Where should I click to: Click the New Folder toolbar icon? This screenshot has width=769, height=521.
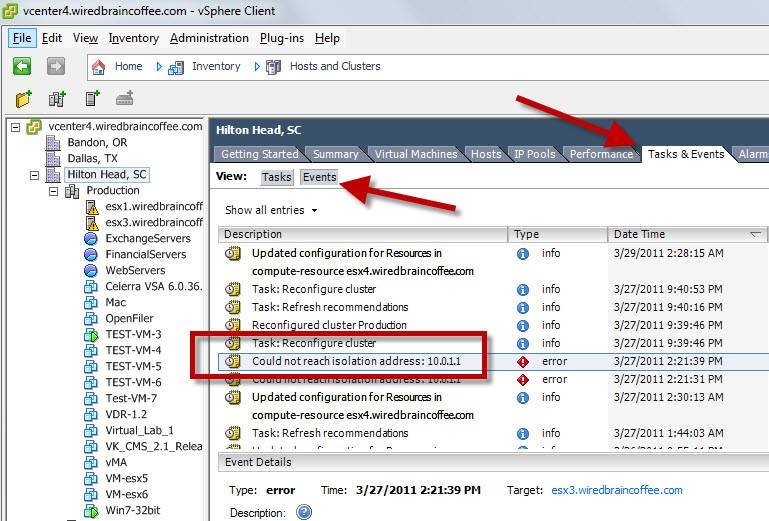24,99
